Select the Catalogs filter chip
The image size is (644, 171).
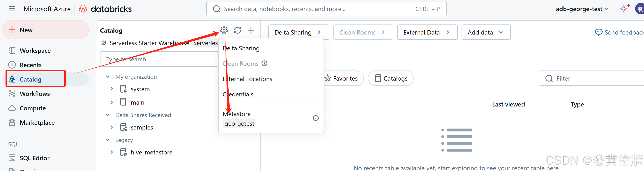pos(390,78)
